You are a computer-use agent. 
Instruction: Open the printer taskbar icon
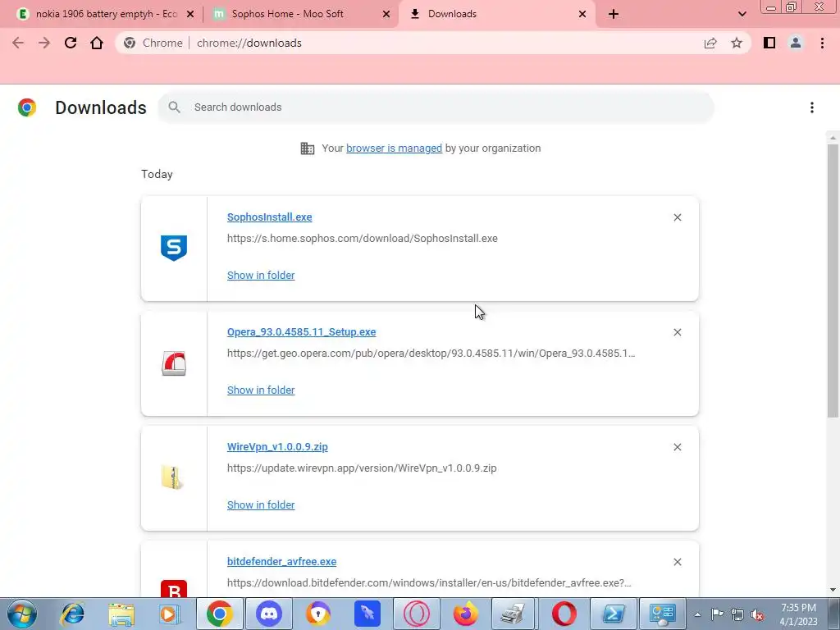click(514, 614)
